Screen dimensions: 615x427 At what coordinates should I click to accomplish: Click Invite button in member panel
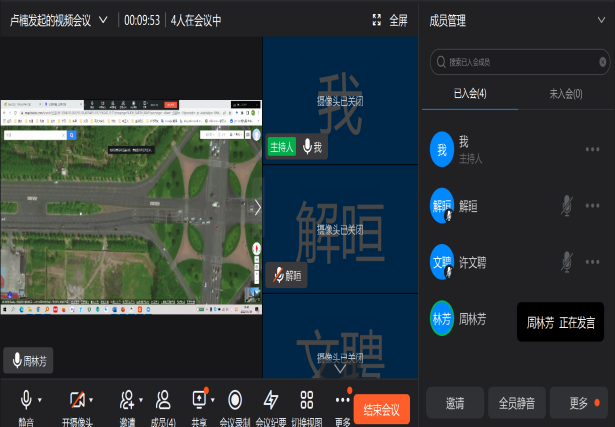click(x=455, y=403)
